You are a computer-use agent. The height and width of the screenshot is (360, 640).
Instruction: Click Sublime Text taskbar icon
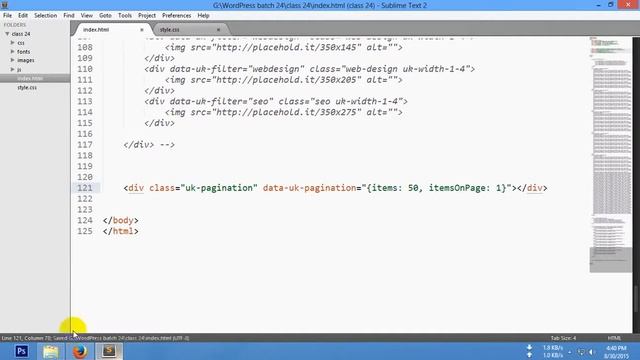(x=109, y=351)
